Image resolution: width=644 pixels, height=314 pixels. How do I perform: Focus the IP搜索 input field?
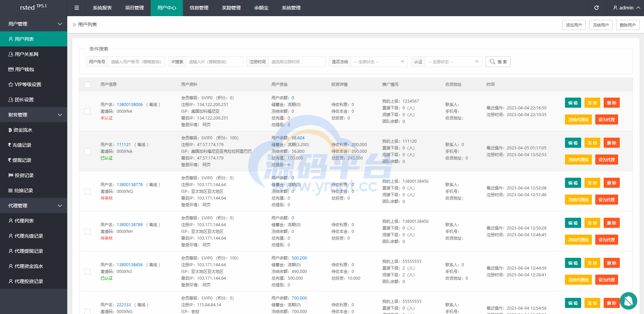point(215,62)
